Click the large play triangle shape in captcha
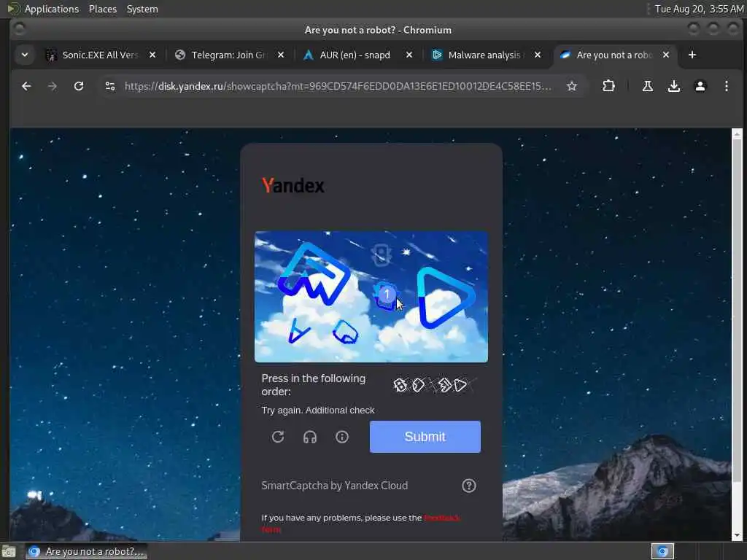 446,298
